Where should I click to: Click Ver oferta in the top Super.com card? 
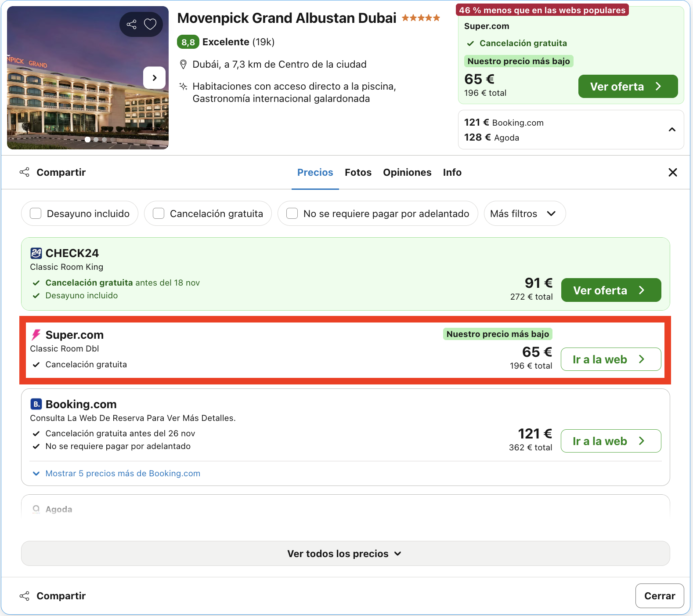pos(628,87)
